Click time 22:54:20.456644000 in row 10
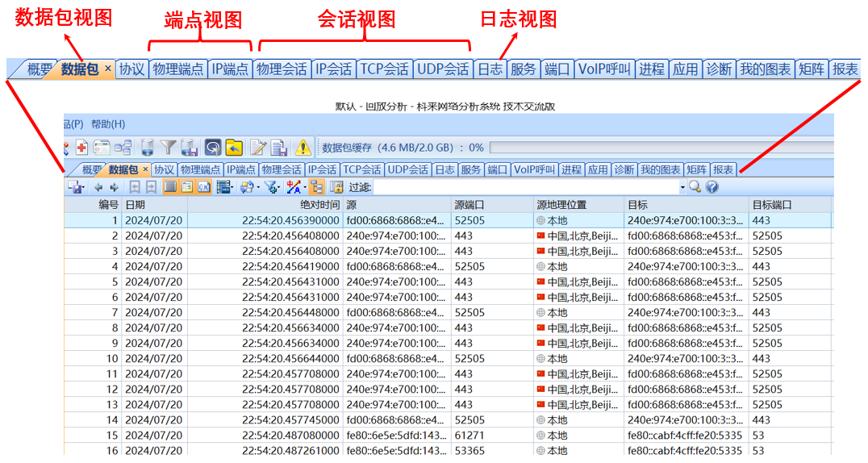 click(x=290, y=358)
